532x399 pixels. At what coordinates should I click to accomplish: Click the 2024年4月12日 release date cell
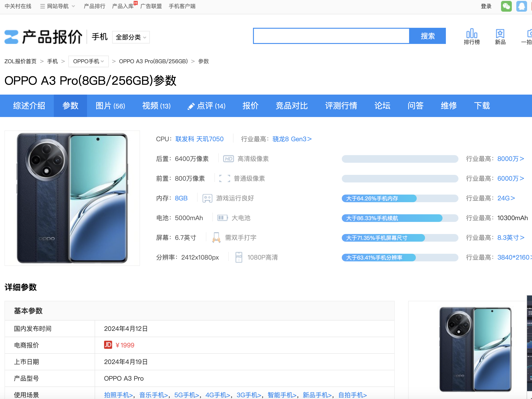[245, 329]
